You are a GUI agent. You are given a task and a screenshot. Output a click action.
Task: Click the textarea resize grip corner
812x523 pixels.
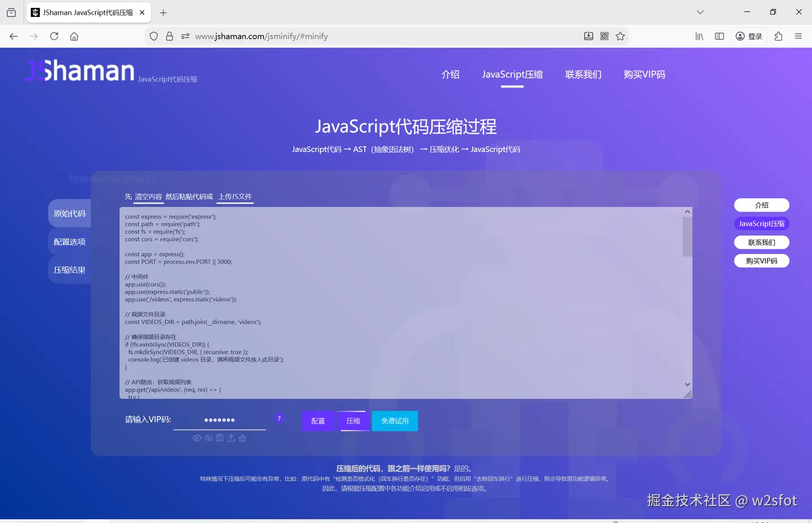(x=688, y=394)
